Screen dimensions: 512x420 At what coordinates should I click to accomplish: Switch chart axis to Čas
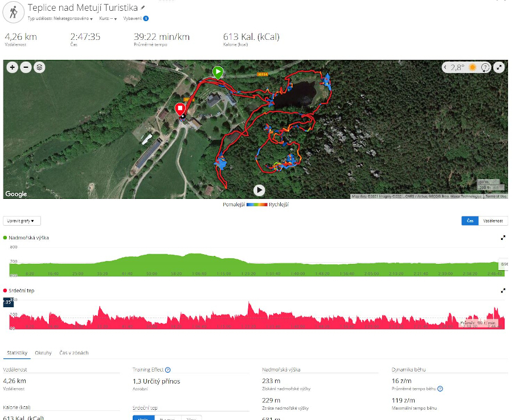tap(470, 221)
